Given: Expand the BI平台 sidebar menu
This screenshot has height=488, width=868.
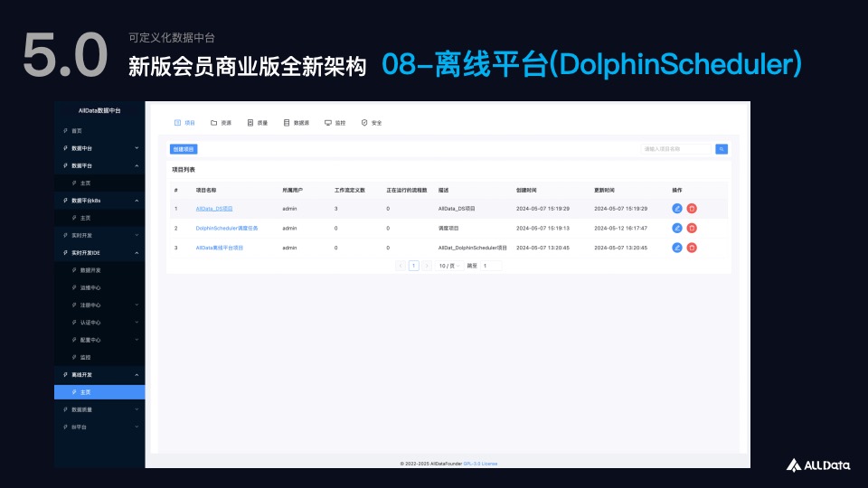Looking at the screenshot, I should click(x=99, y=427).
